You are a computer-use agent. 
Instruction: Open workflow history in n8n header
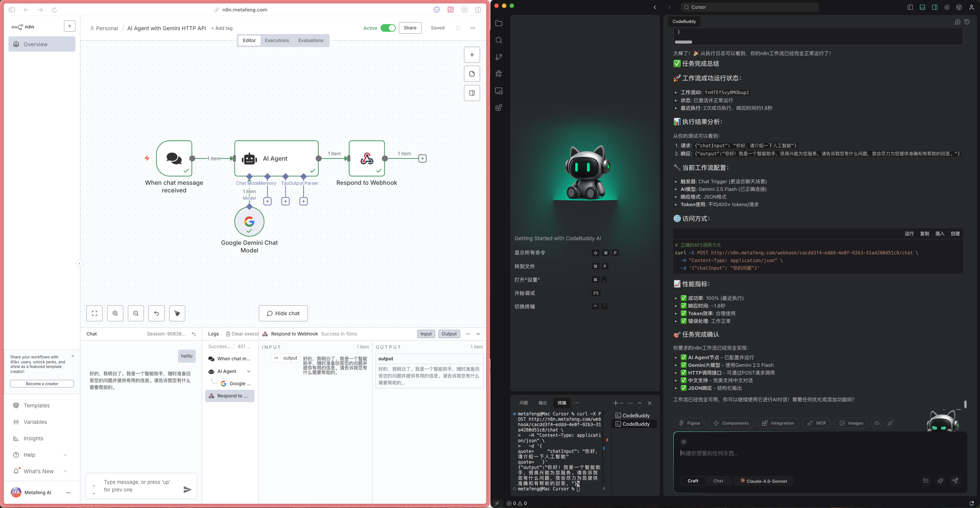coord(458,28)
